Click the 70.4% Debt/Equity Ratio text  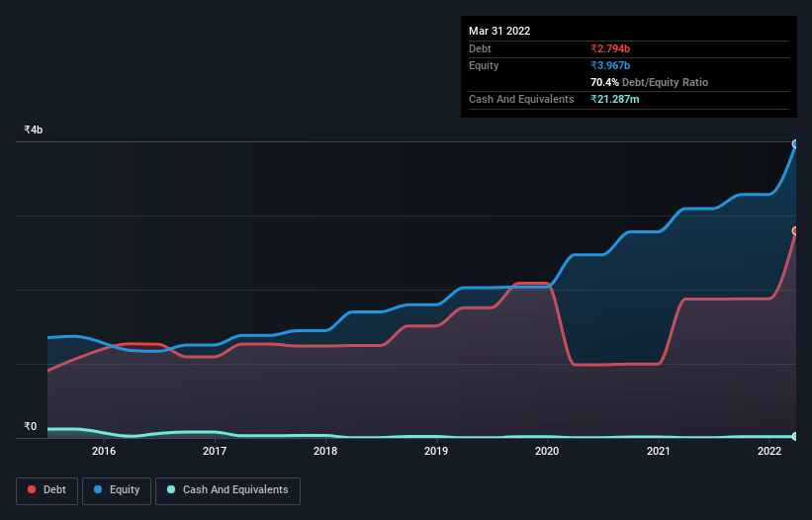point(649,82)
